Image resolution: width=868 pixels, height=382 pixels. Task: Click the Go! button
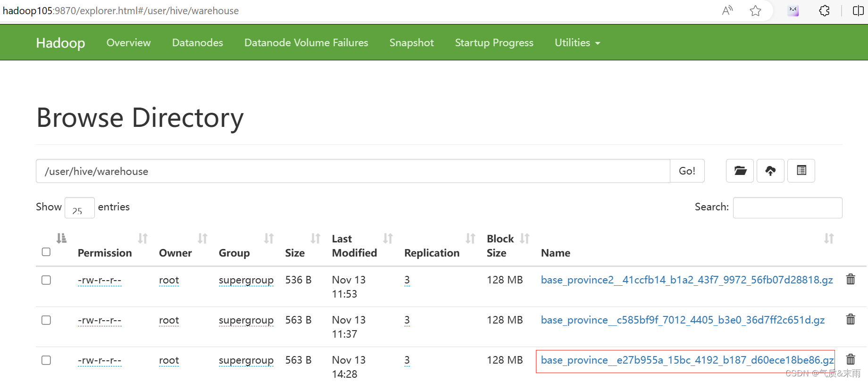687,171
